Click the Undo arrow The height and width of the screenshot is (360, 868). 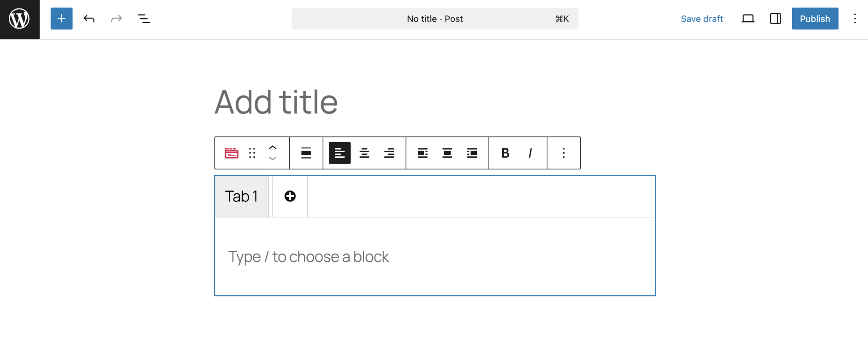point(89,19)
